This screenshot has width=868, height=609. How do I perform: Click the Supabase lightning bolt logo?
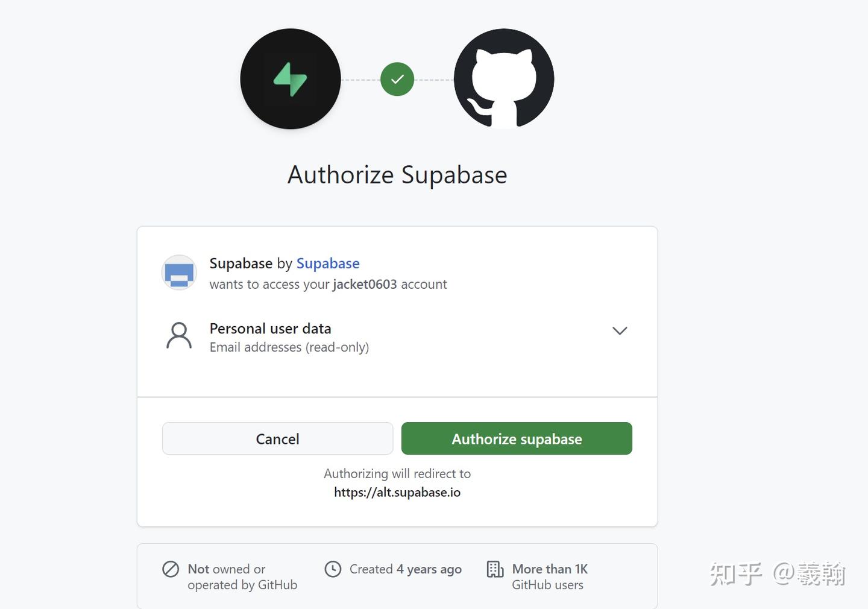pos(291,79)
